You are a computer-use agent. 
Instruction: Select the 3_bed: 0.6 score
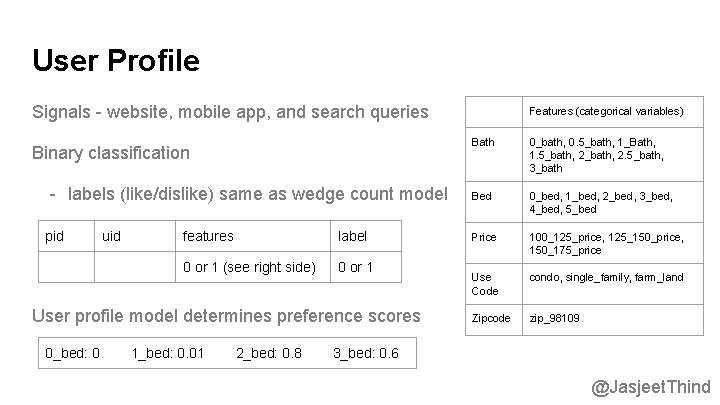coord(366,353)
